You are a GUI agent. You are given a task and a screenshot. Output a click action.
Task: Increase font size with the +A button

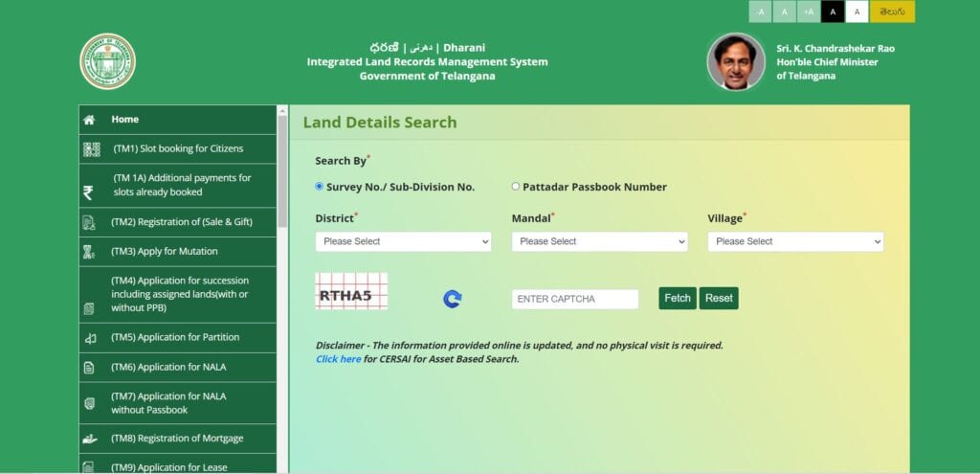(x=809, y=11)
